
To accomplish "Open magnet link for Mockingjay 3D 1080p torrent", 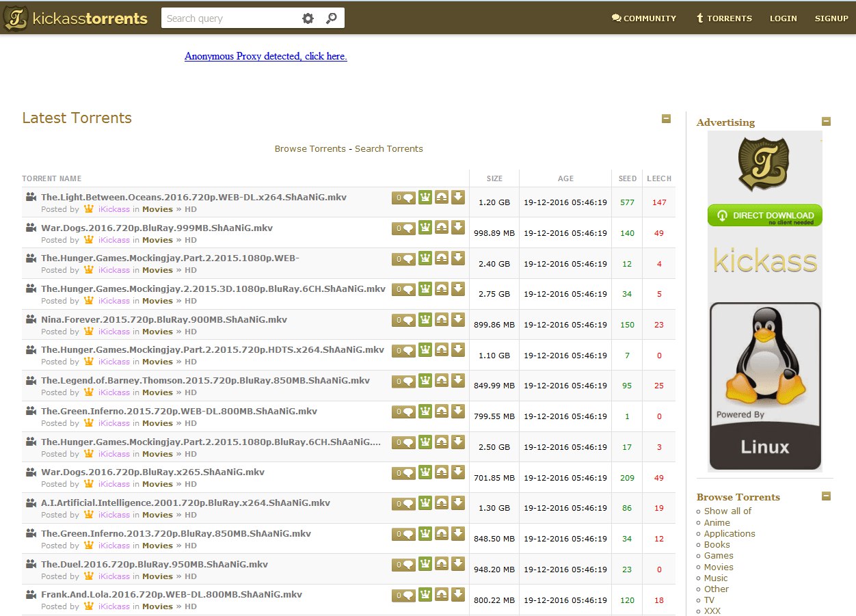I will (x=442, y=289).
